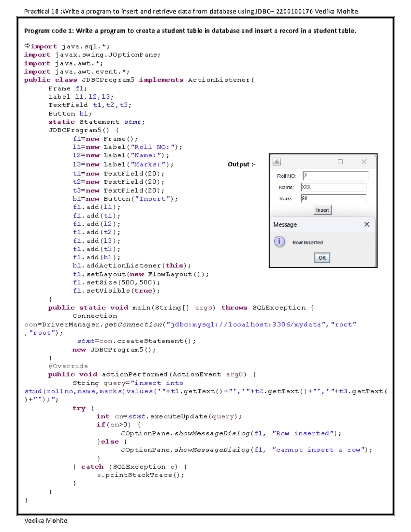
Task: Click line 'stmt=con.createStatement();'
Action: tap(137, 341)
